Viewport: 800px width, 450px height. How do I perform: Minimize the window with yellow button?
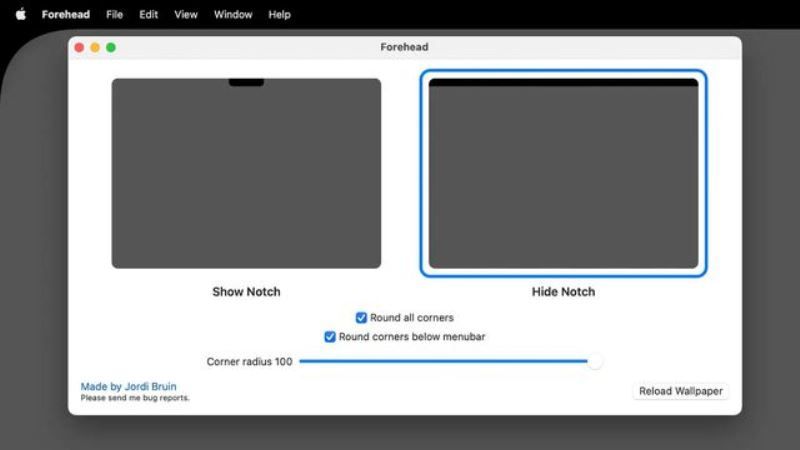tap(95, 47)
